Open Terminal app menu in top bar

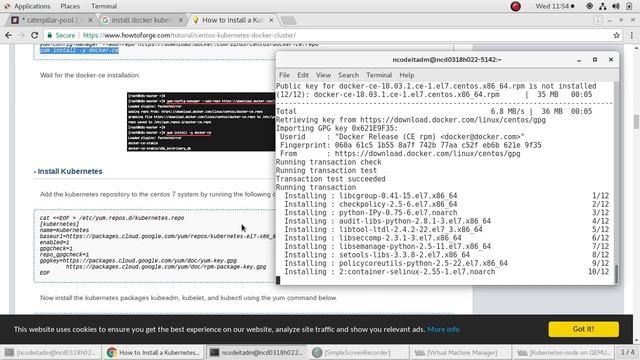[104, 6]
